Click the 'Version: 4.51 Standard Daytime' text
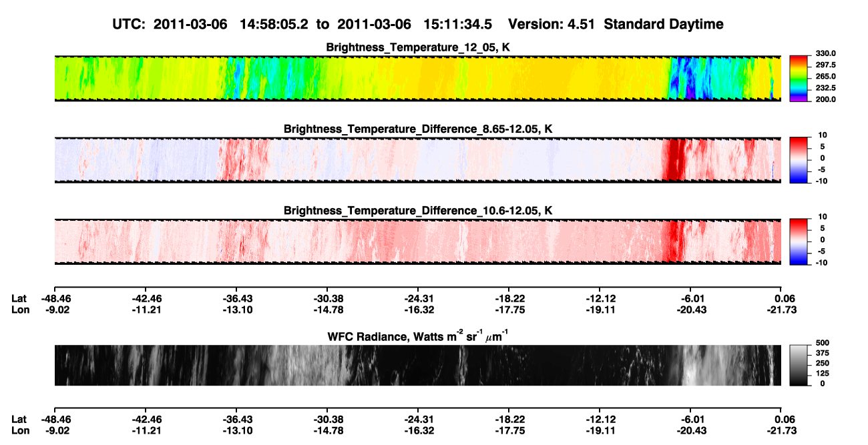 click(616, 24)
